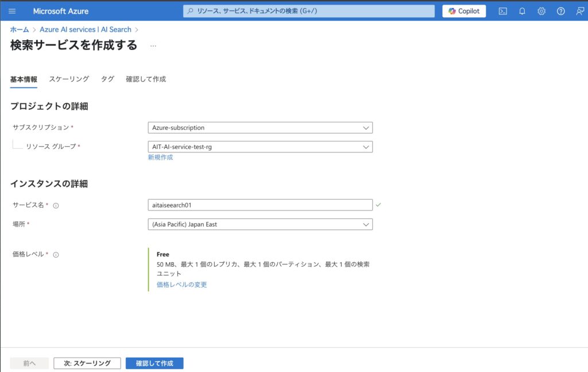Click the Free pricing tier label
588x372 pixels.
tap(163, 254)
